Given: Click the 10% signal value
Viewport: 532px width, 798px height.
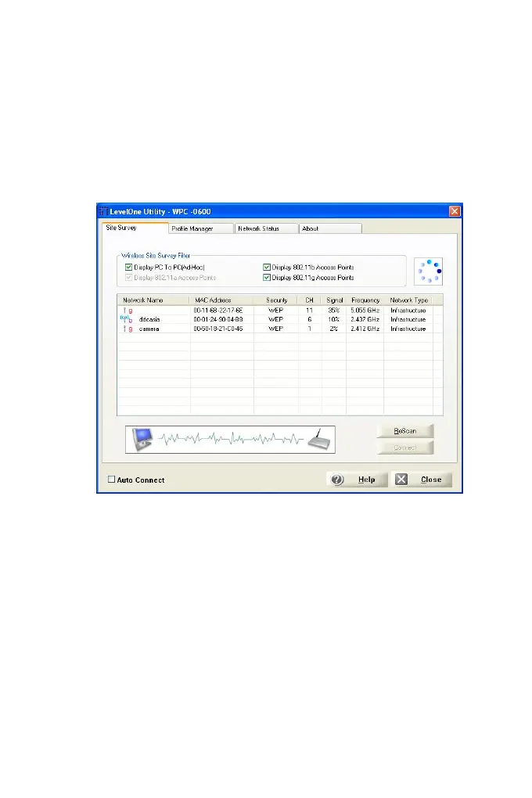Looking at the screenshot, I should coord(334,320).
